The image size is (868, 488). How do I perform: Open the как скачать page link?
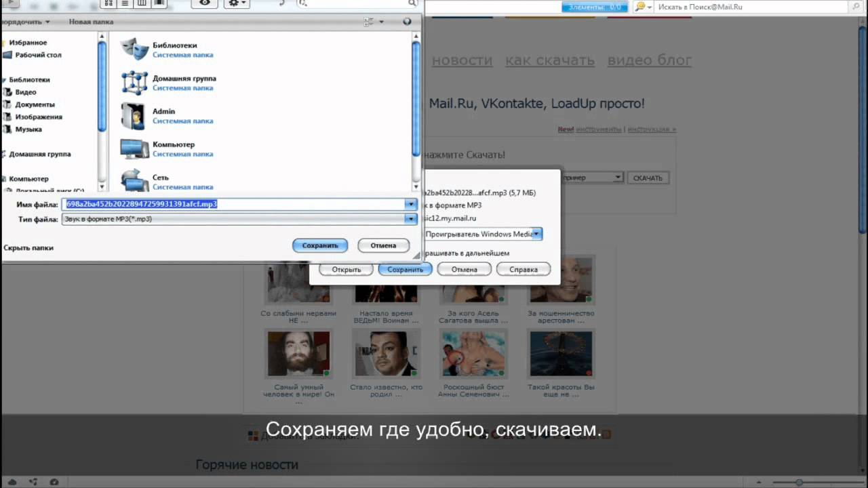point(550,60)
